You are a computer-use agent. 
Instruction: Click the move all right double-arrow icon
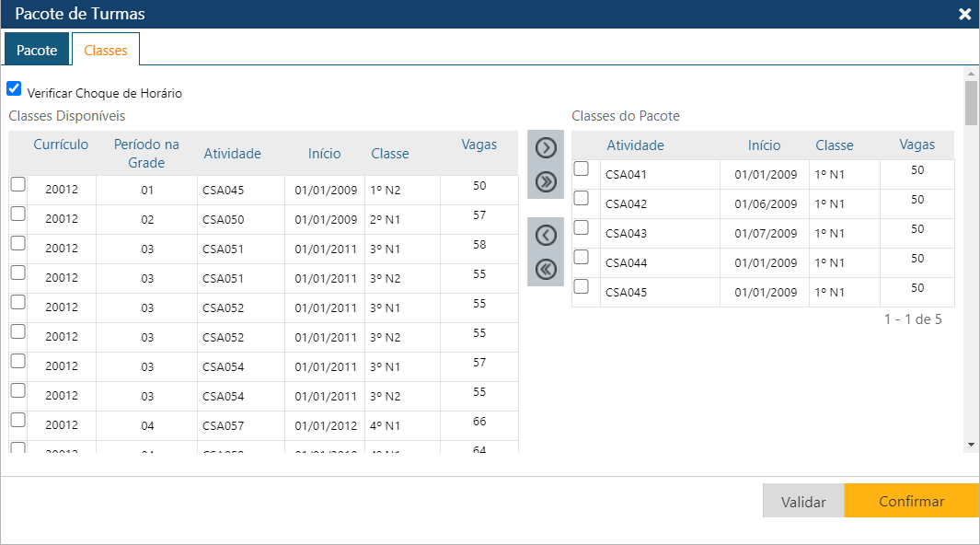click(546, 181)
